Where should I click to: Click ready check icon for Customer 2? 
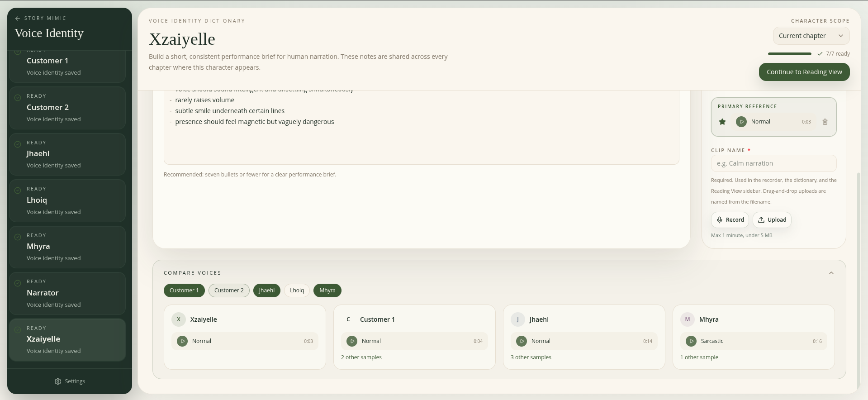(18, 98)
